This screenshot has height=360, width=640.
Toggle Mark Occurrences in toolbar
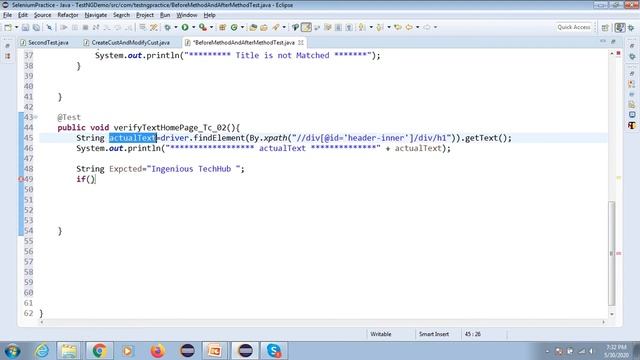(306, 27)
